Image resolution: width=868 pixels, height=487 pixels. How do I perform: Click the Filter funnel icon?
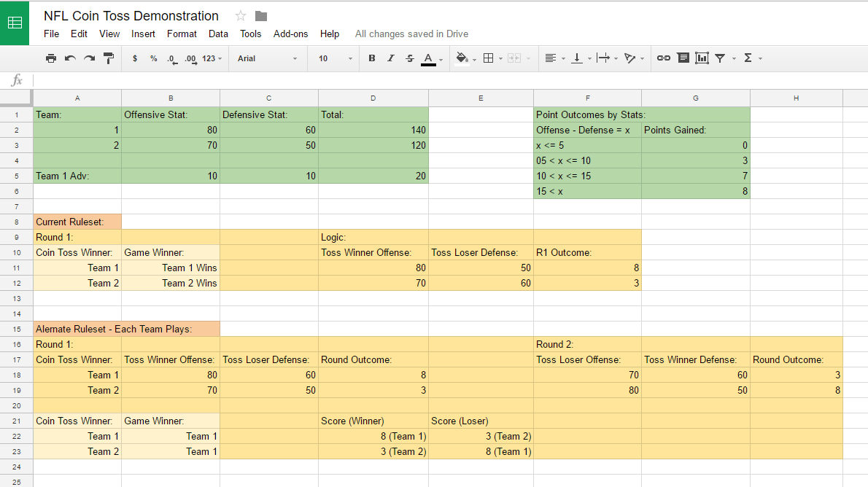720,58
